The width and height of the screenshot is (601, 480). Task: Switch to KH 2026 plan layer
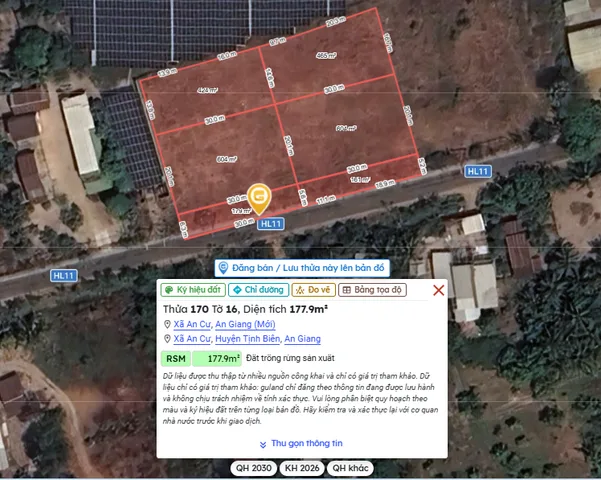tap(302, 468)
